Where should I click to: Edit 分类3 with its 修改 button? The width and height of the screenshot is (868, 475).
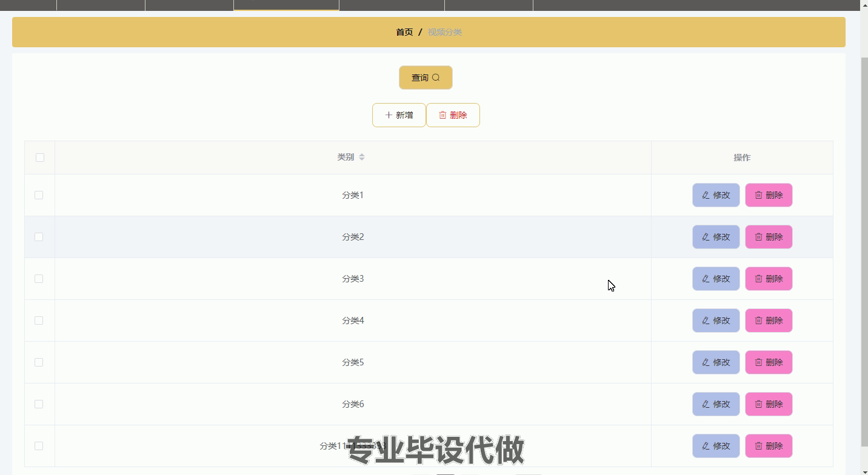coord(716,279)
